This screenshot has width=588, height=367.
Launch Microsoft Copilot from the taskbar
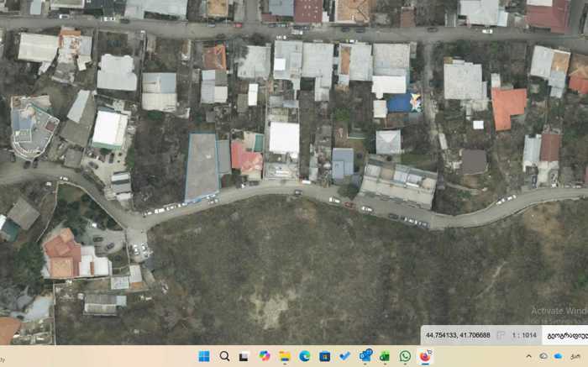[x=265, y=356]
